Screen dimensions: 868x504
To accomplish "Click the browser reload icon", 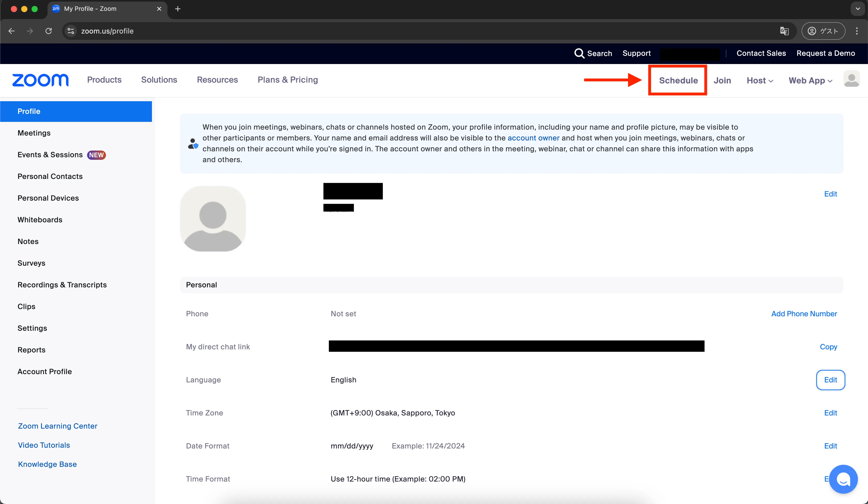I will click(x=49, y=31).
